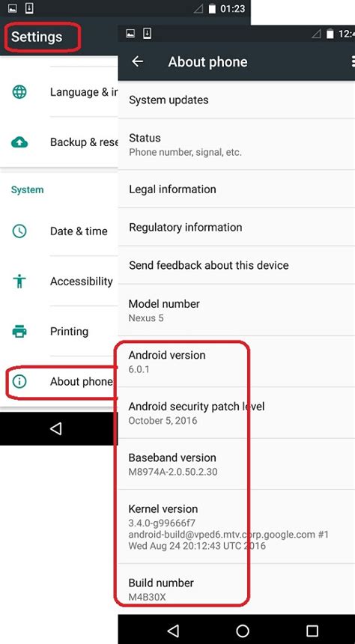Screen dimensions: 355x644
Task: Tap the printer icon next to Printing
Action: click(19, 331)
